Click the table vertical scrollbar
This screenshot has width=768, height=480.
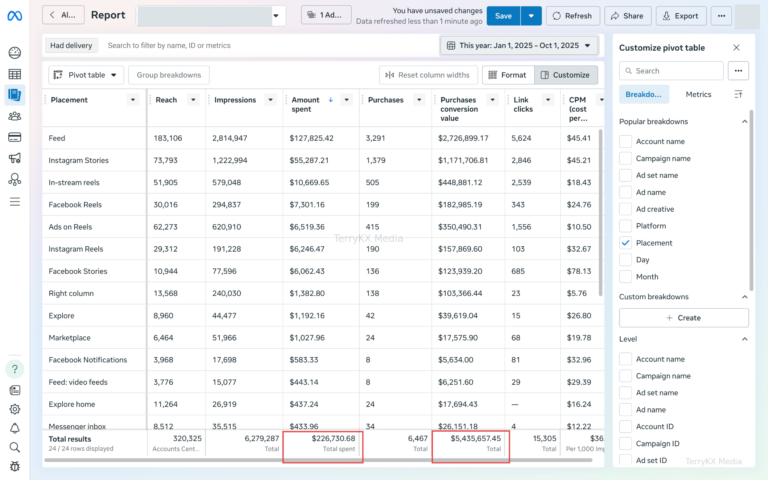point(601,212)
